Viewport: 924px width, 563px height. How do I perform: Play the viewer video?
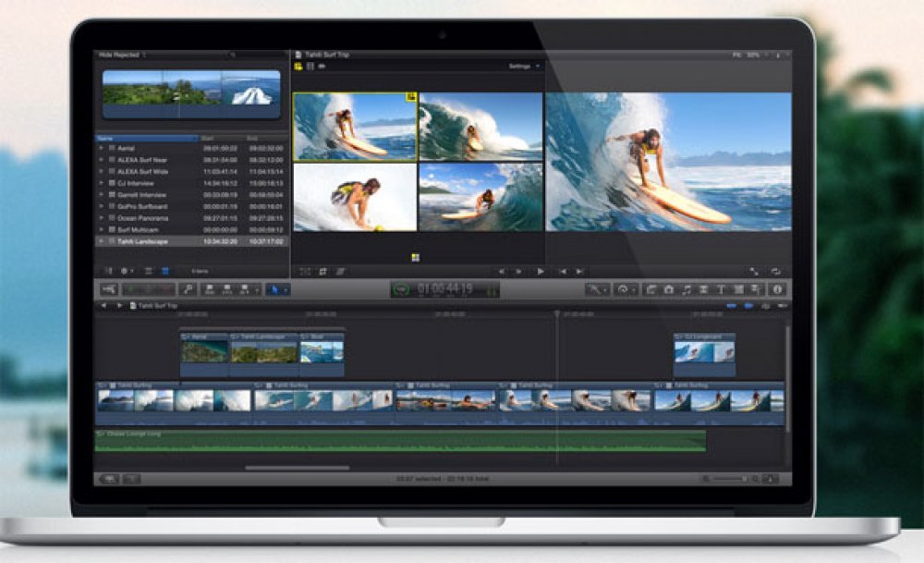(x=541, y=271)
